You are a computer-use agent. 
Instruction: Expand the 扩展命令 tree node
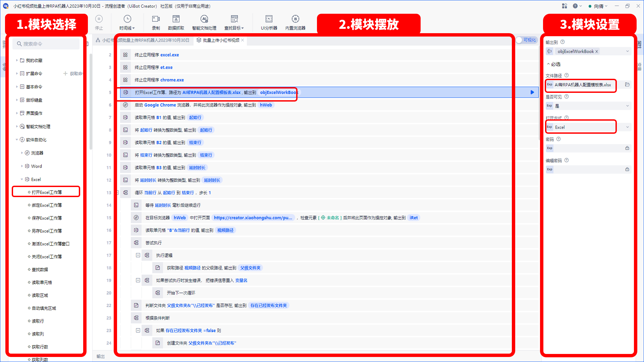[x=17, y=73]
